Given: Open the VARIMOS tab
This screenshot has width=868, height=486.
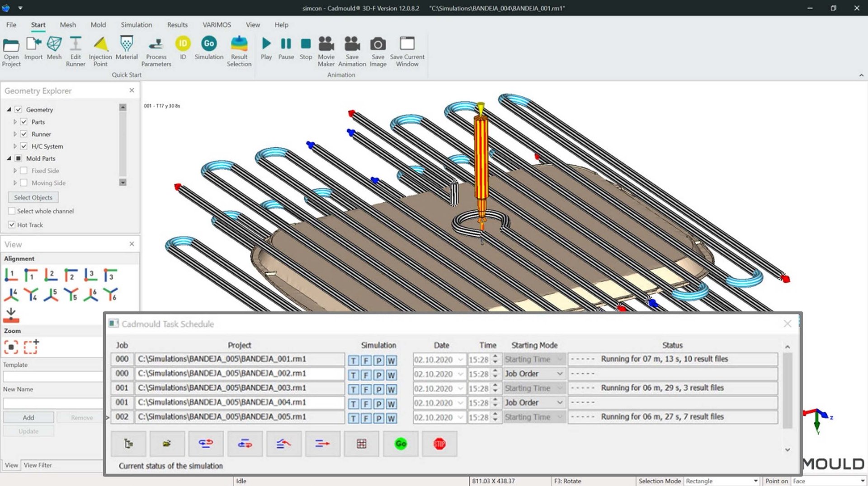Looking at the screenshot, I should coord(217,25).
